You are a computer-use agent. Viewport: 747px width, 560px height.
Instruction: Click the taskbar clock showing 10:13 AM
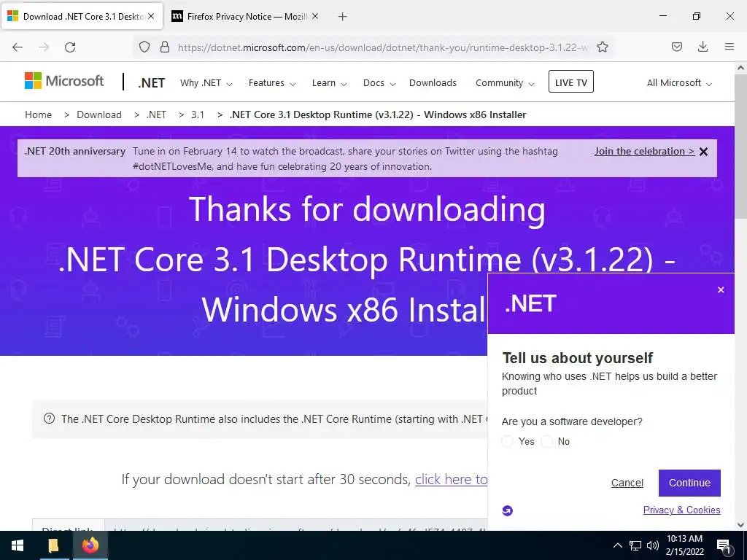(x=684, y=545)
